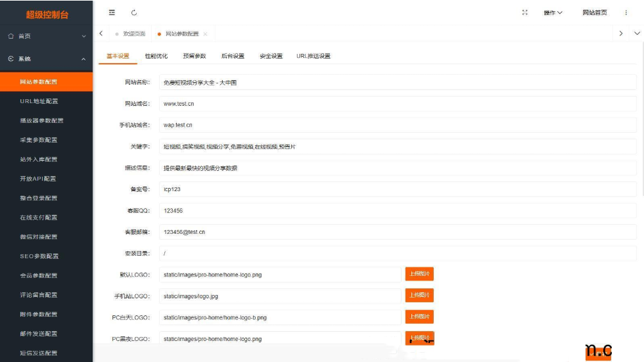Click the 关键字 input field

pos(398,147)
